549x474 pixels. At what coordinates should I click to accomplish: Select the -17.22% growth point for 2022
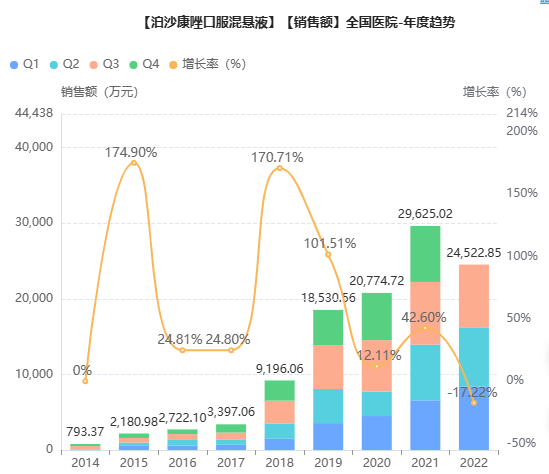[474, 403]
